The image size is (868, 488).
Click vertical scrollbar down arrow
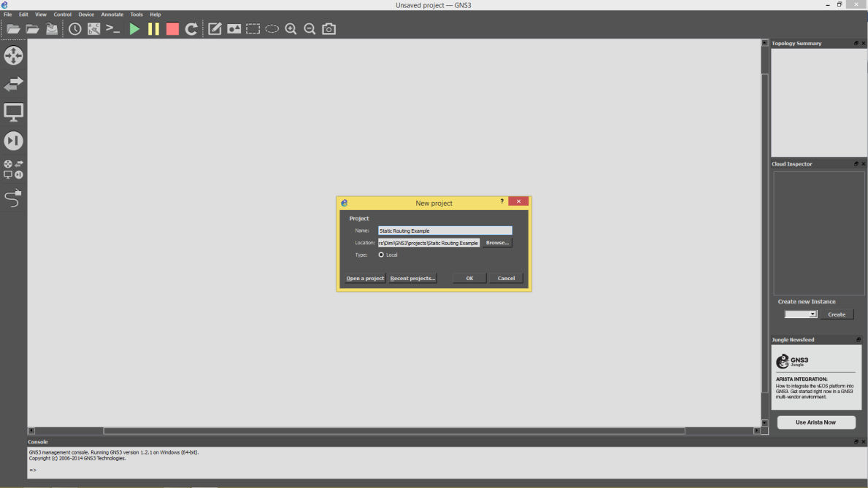click(x=765, y=422)
